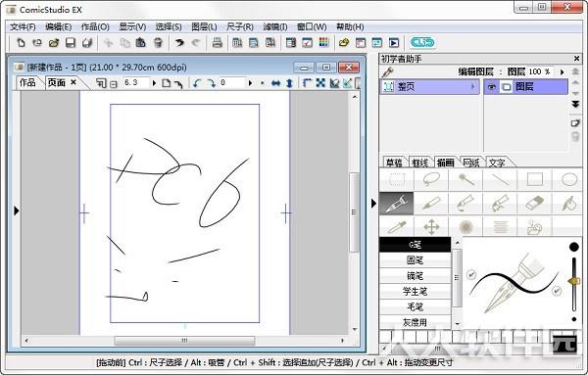This screenshot has height=375, width=588.
Task: Switch to the 网线 tab
Action: [471, 163]
